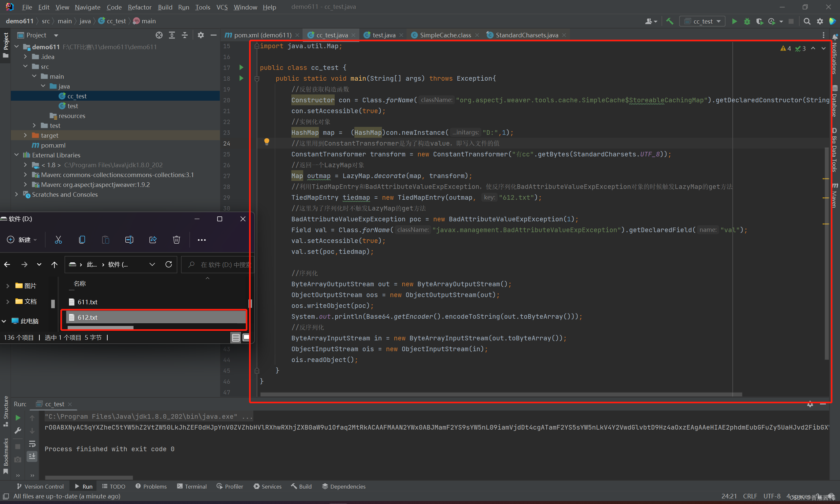Viewport: 840px width, 504px height.
Task: Open the Refactor menu
Action: (139, 7)
